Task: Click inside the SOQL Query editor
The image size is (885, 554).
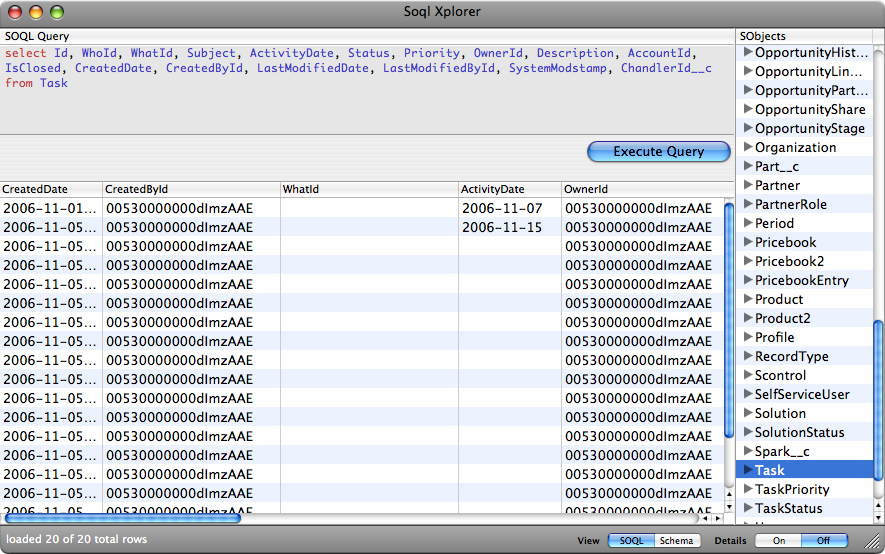Action: click(367, 89)
